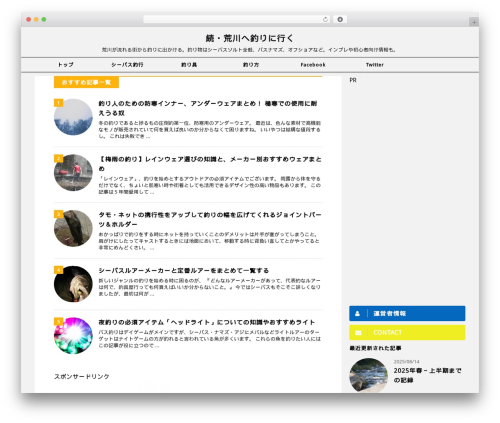This screenshot has width=500, height=423.
Task: Click the river thumbnail in recent articles
Action: pos(368,375)
